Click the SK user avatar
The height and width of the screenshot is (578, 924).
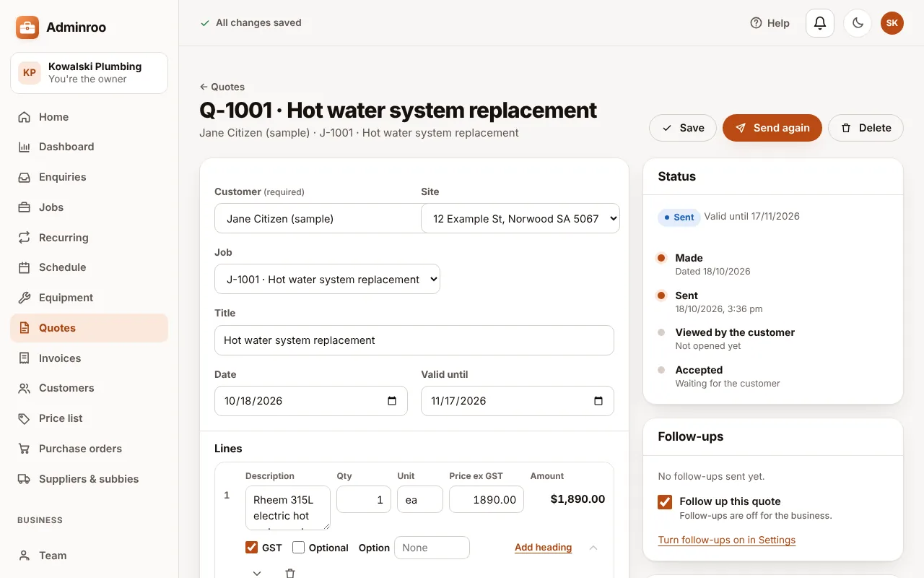click(x=892, y=23)
